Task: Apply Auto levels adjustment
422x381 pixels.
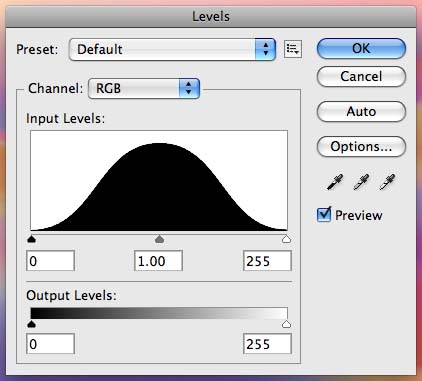Action: pos(361,111)
